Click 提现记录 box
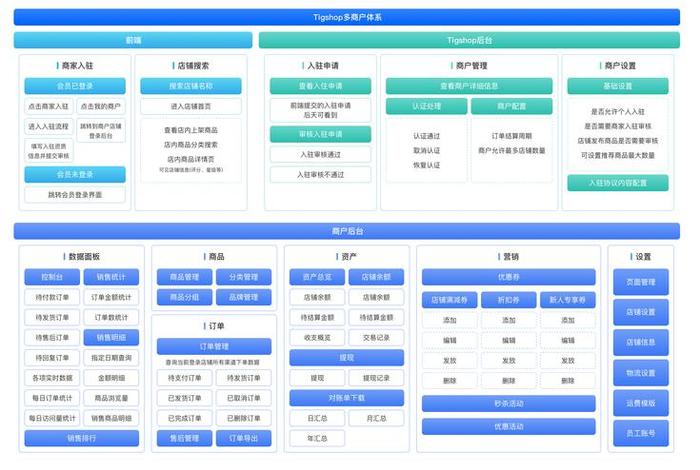700x470 pixels. point(376,378)
